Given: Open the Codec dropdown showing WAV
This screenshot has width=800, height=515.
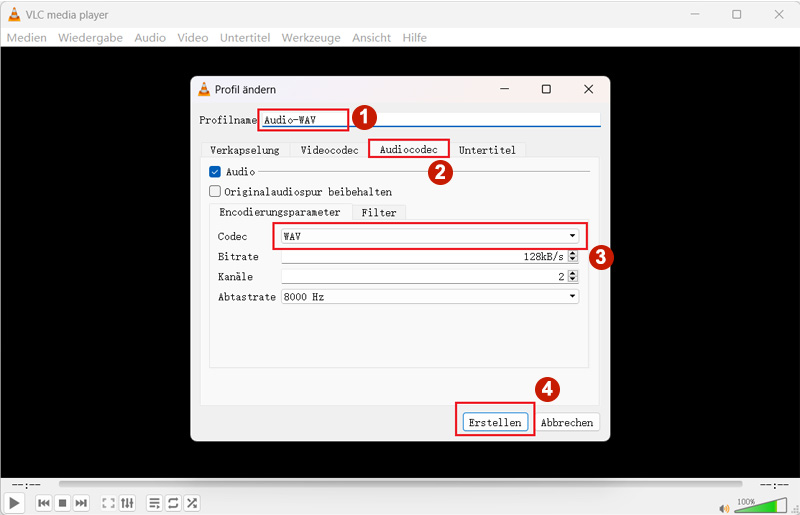Looking at the screenshot, I should pos(430,236).
